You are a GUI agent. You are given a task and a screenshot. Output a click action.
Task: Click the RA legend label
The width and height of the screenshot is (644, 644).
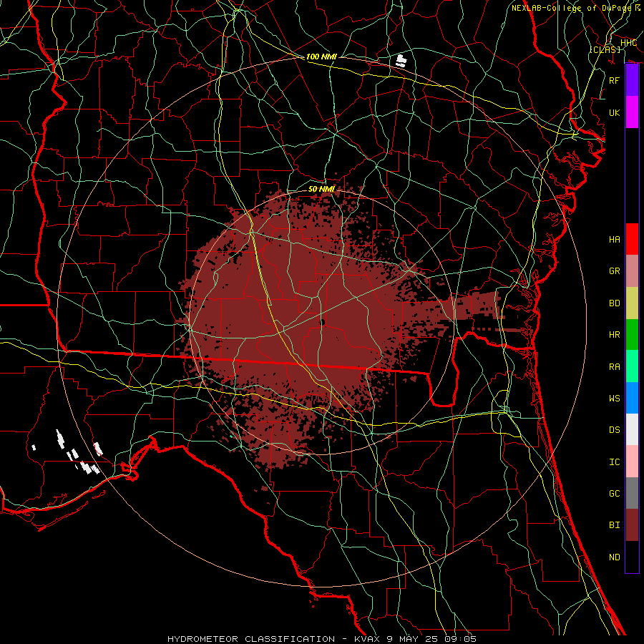pyautogui.click(x=614, y=366)
